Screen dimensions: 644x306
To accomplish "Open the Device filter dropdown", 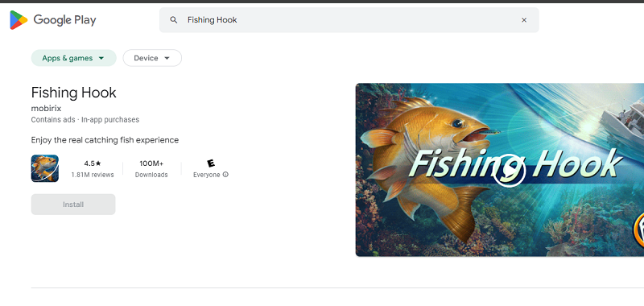I will pyautogui.click(x=152, y=58).
